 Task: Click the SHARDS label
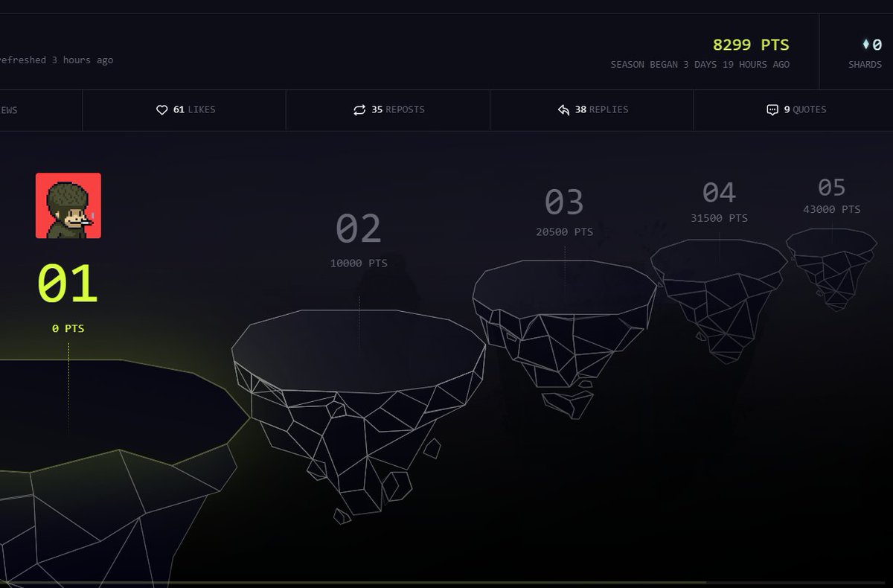point(865,65)
